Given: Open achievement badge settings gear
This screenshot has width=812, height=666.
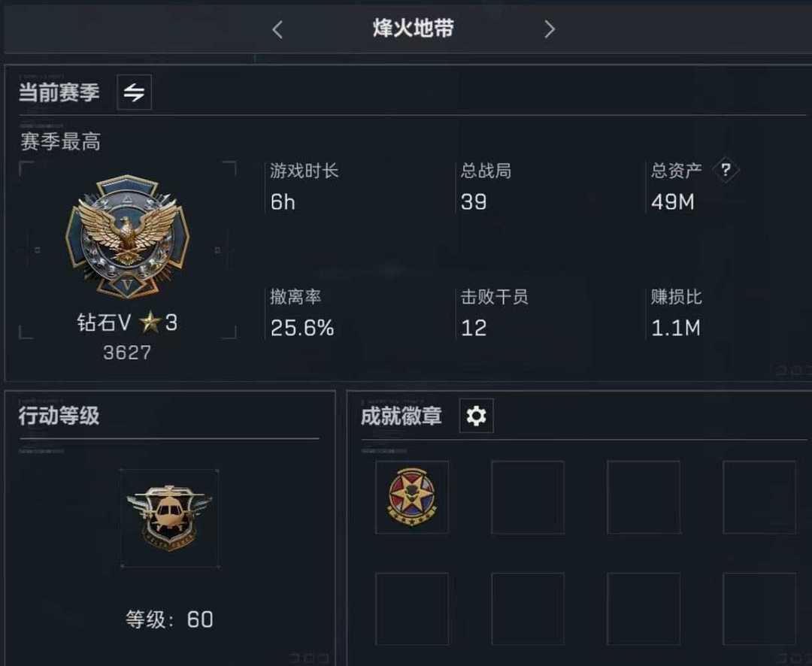Looking at the screenshot, I should [x=477, y=416].
